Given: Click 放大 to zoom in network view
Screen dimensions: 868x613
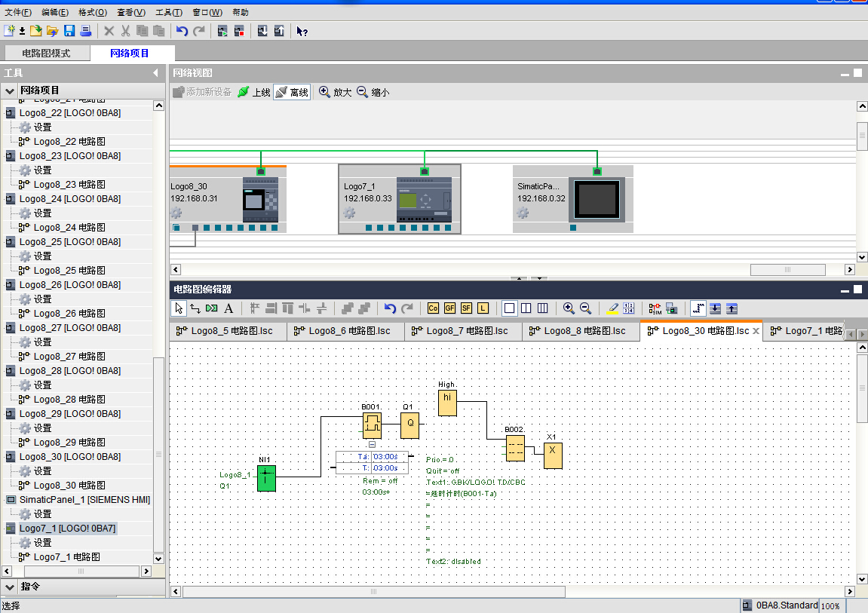Looking at the screenshot, I should click(x=336, y=92).
